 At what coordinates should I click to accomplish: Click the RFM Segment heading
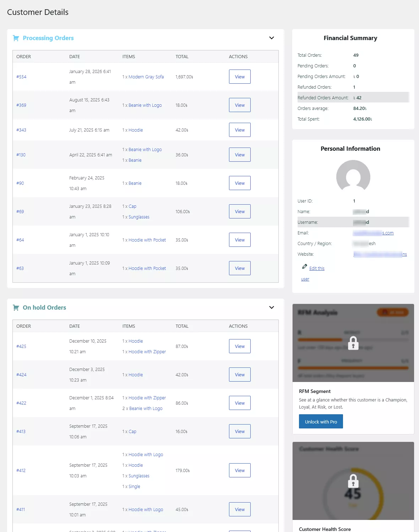(x=315, y=391)
